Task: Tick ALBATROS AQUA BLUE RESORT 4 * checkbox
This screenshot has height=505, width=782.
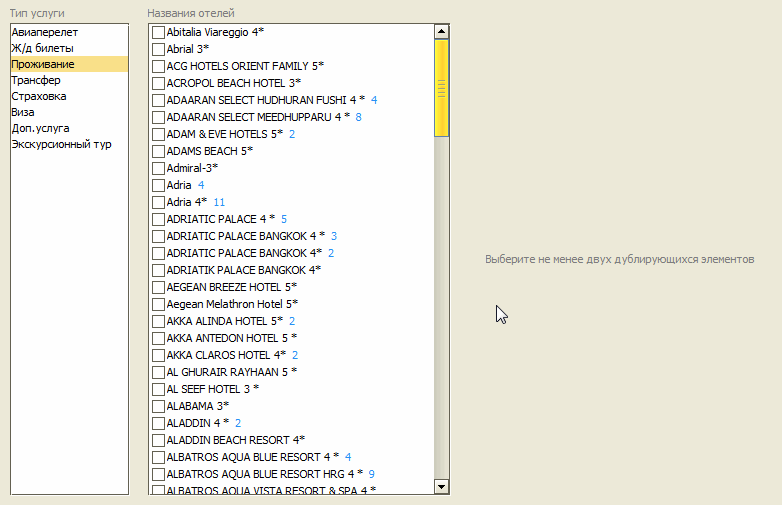Action: point(158,457)
